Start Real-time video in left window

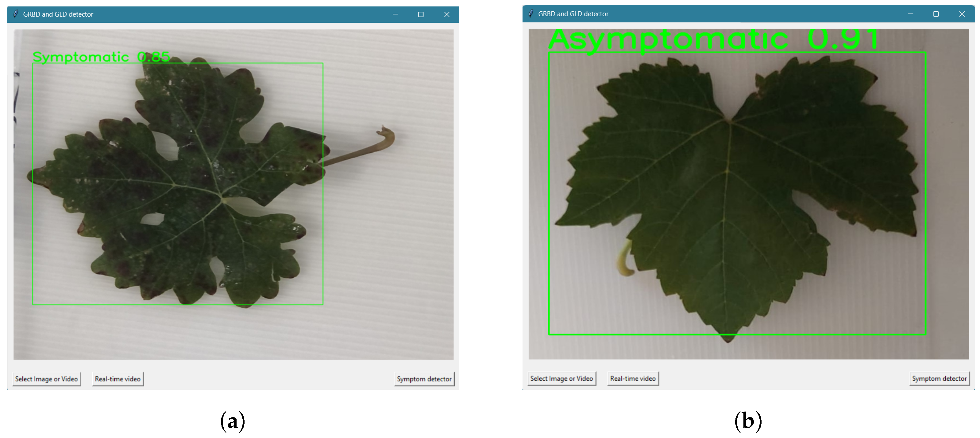[x=118, y=379]
